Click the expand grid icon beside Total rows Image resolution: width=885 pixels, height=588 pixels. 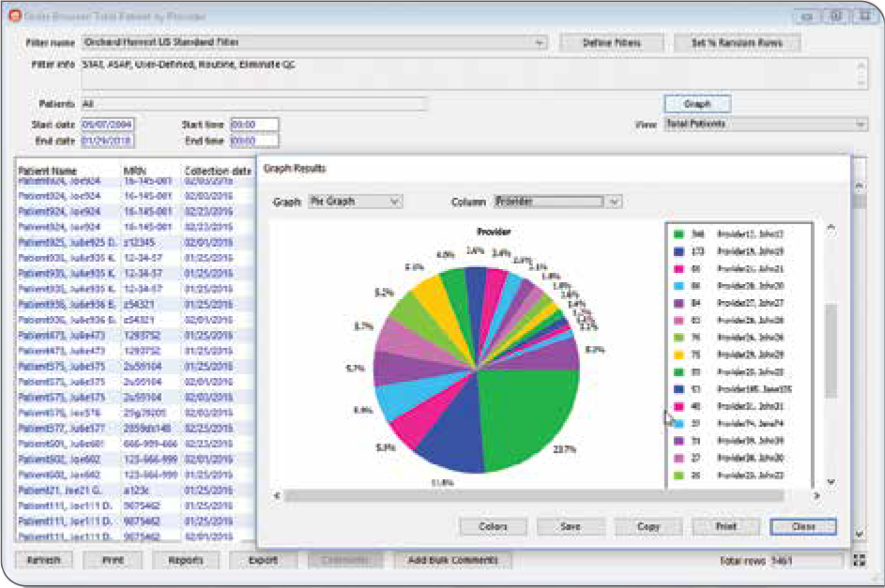pyautogui.click(x=861, y=560)
